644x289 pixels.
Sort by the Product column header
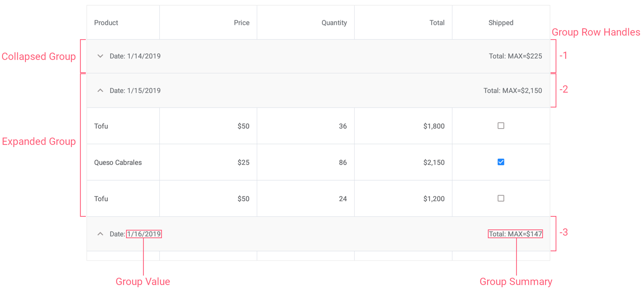click(106, 23)
